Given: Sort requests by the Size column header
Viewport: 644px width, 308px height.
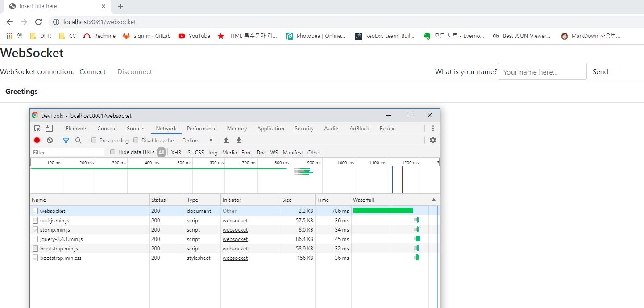Looking at the screenshot, I should [298, 200].
